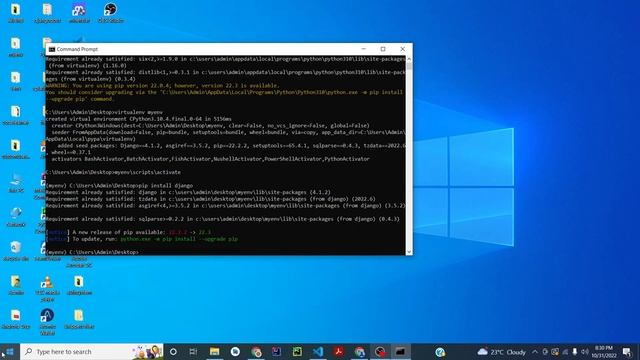Click the 'added seed packages: Django' line
This screenshot has width=640, height=360.
231,145
